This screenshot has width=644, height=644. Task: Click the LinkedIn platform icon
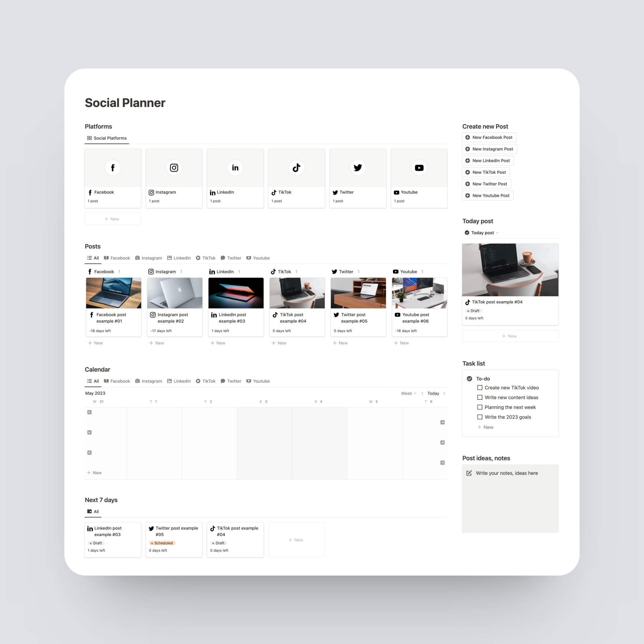(235, 167)
